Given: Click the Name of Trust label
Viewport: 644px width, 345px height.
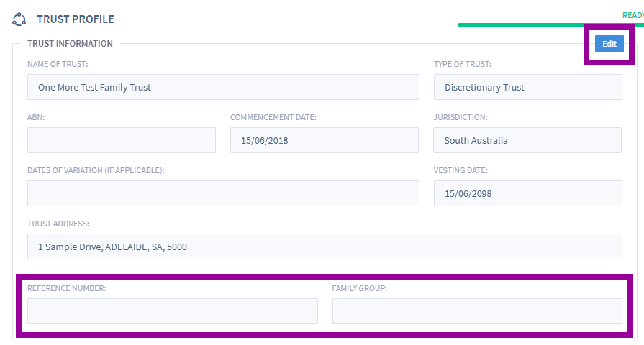Looking at the screenshot, I should pyautogui.click(x=58, y=64).
